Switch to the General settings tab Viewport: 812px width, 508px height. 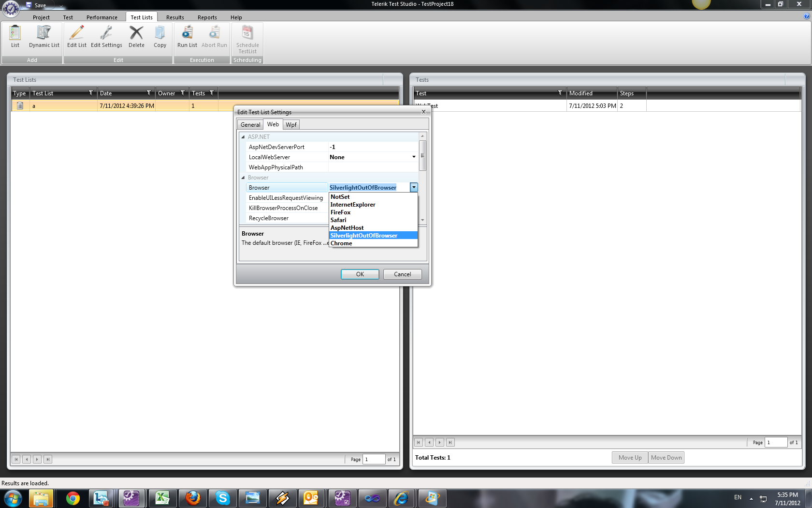point(250,125)
